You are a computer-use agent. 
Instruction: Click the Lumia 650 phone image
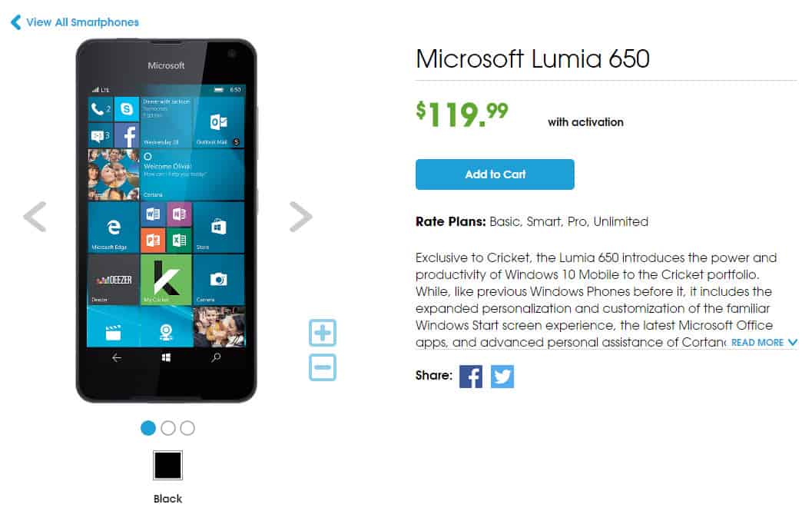[x=166, y=221]
